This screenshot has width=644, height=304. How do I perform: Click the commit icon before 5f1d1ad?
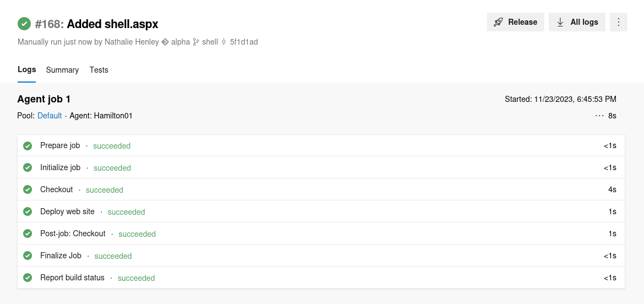click(x=224, y=42)
